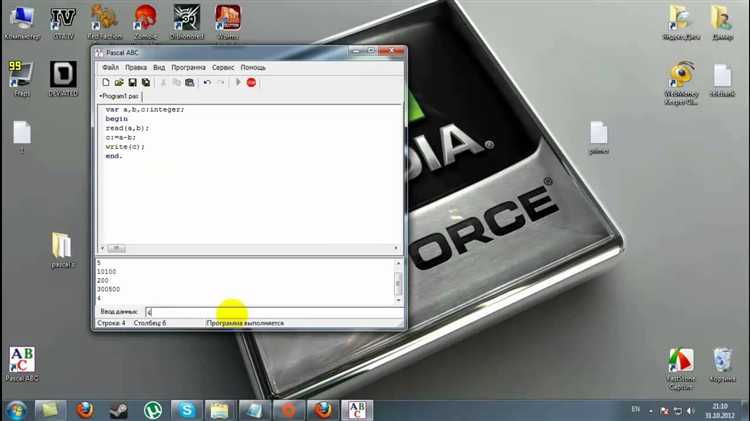750x421 pixels.
Task: Open the Правка menu
Action: [x=136, y=67]
